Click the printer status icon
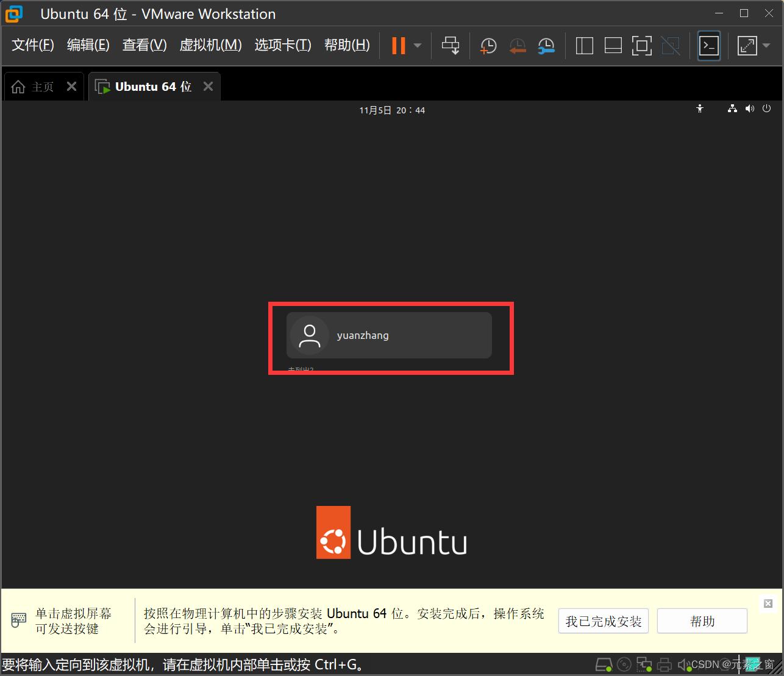The width and height of the screenshot is (784, 676). (665, 664)
